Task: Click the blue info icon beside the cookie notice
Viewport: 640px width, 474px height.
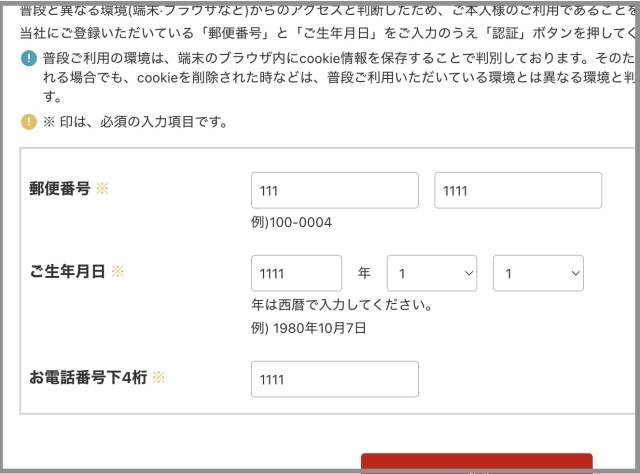Action: 28,59
